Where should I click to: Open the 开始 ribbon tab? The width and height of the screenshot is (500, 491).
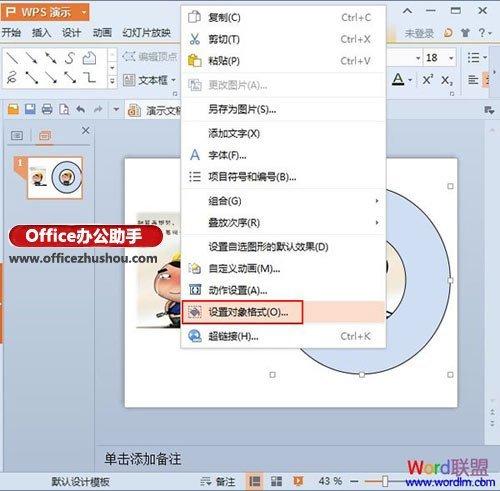pyautogui.click(x=11, y=32)
